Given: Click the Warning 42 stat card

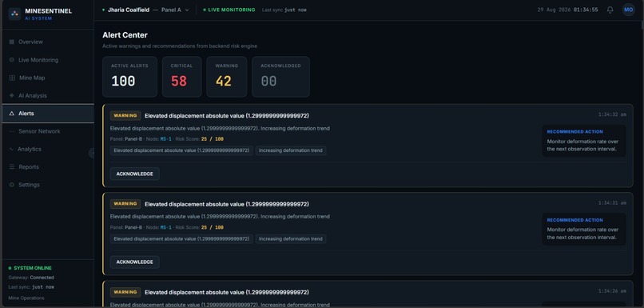Looking at the screenshot, I should pos(227,77).
